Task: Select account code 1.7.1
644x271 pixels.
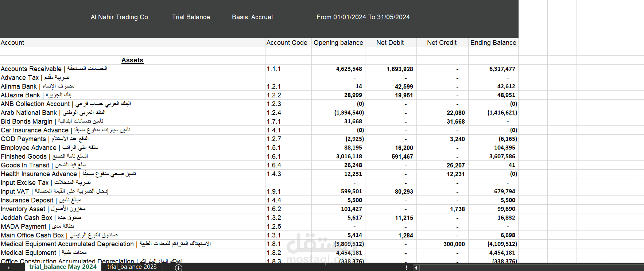Action: pos(288,121)
